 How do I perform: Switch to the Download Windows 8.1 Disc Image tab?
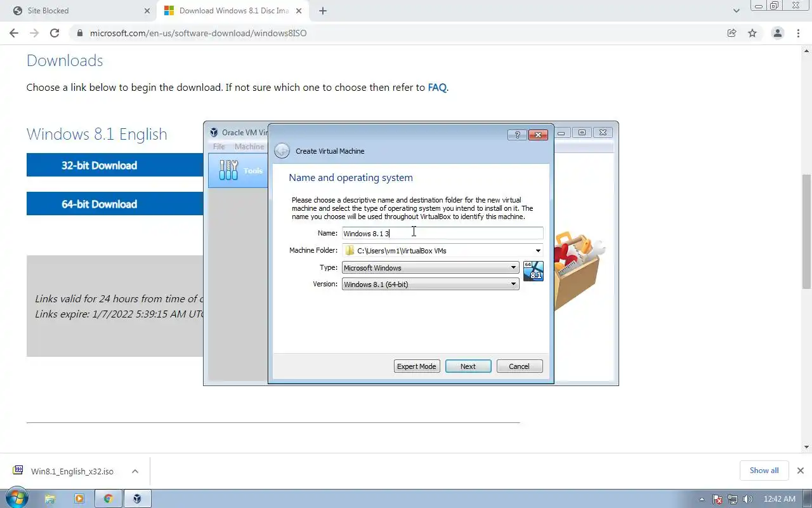point(233,11)
